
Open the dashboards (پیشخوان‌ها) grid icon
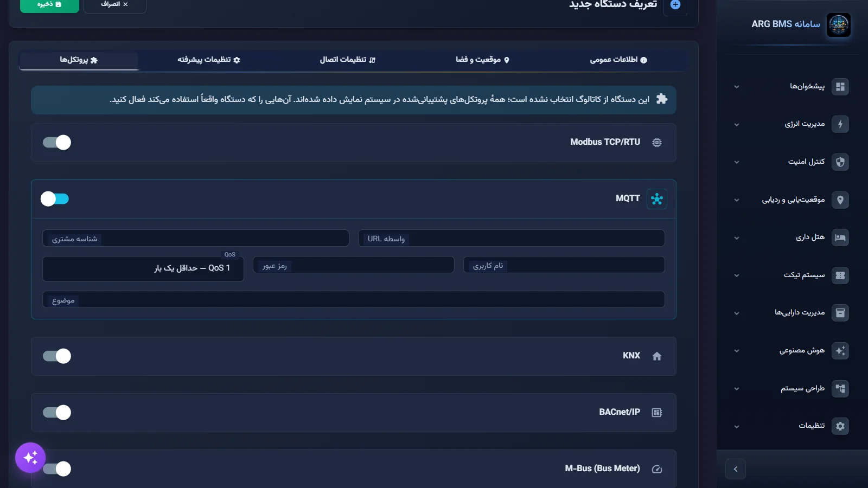click(840, 87)
